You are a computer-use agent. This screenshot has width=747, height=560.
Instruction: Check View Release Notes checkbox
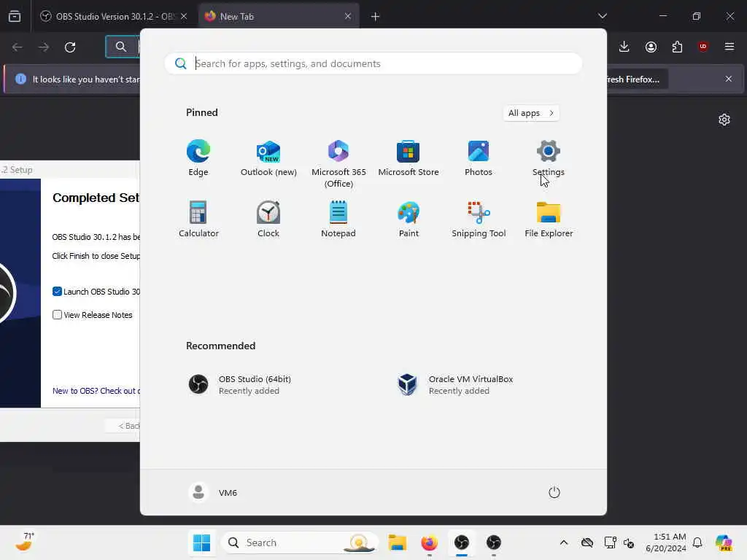(x=57, y=315)
